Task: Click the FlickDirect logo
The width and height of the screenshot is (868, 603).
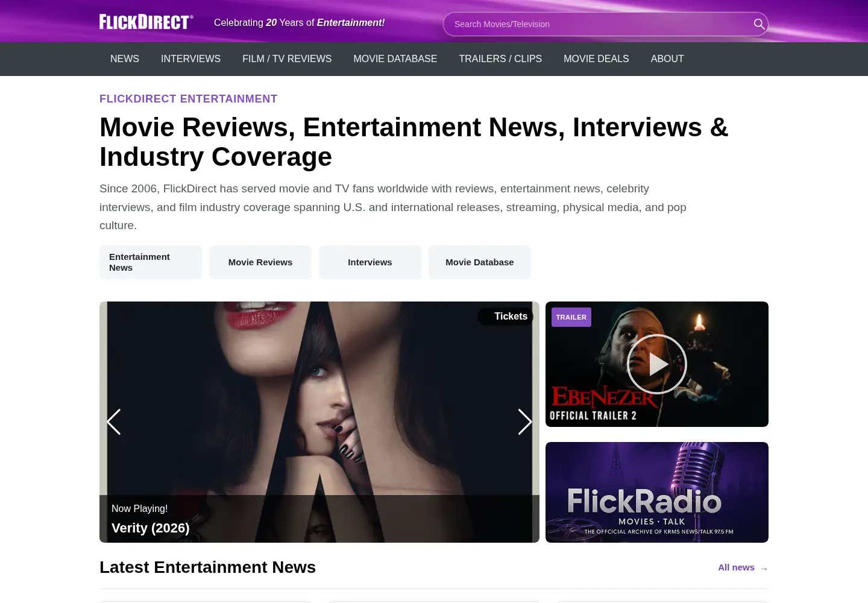Action: 146,22
